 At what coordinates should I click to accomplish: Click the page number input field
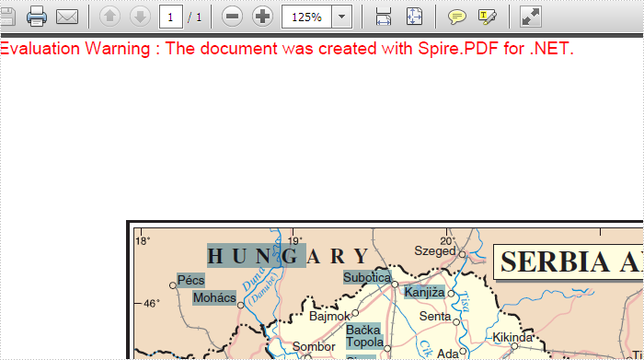(170, 17)
